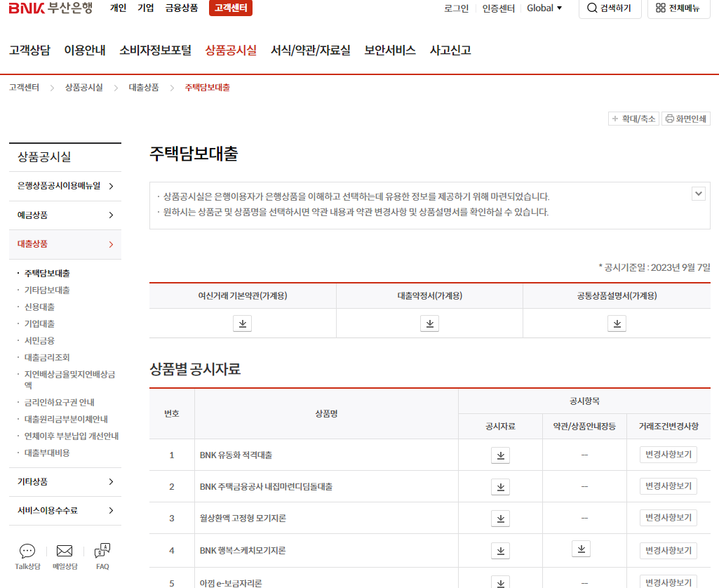Select 연체이후 부분납입 개선안내 in sidebar
Viewport: 719px width, 588px height.
(72, 436)
